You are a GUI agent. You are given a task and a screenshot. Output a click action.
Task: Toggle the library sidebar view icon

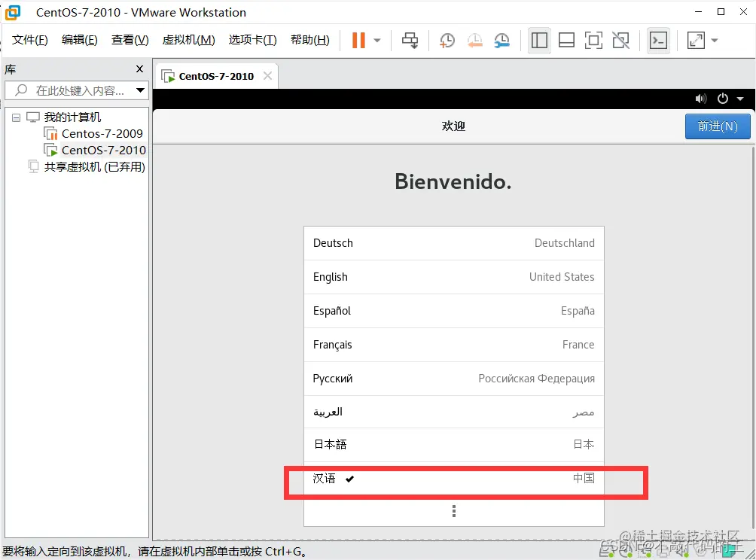pos(539,41)
